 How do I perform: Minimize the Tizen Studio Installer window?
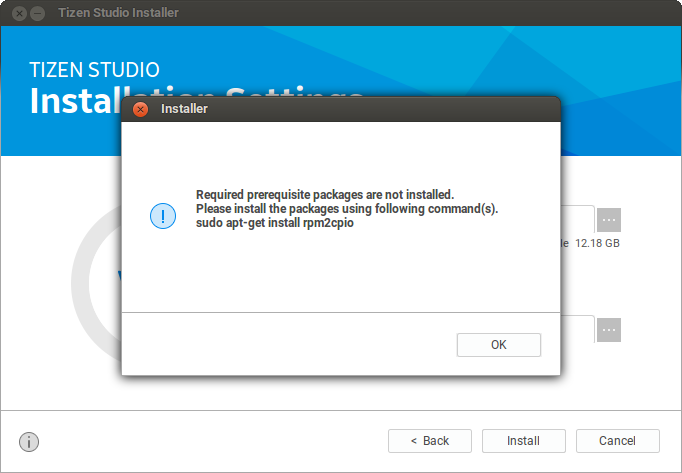tap(37, 13)
